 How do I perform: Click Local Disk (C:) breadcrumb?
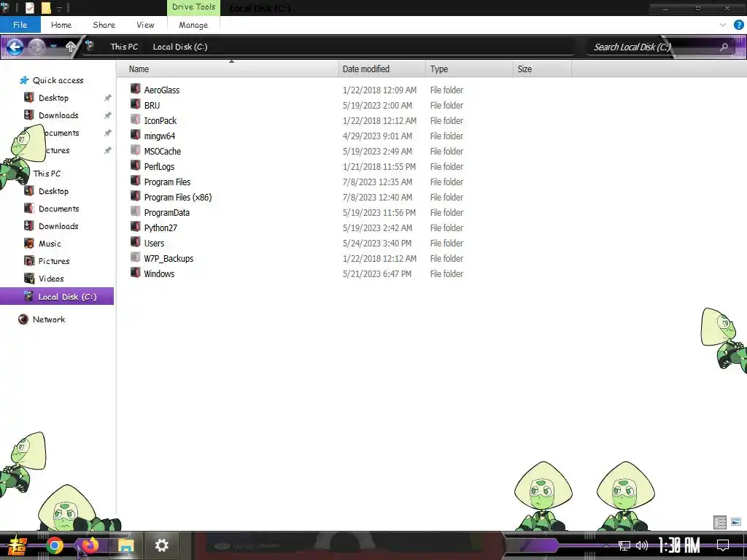point(179,47)
